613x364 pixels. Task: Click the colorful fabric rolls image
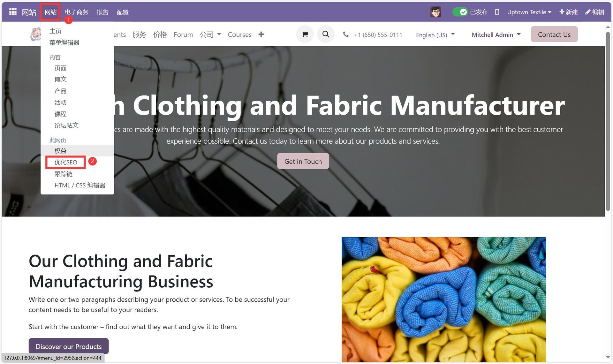coord(444,300)
